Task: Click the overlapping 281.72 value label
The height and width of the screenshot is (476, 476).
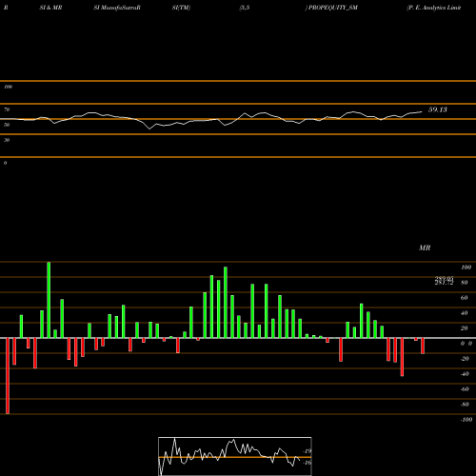Action: [444, 283]
